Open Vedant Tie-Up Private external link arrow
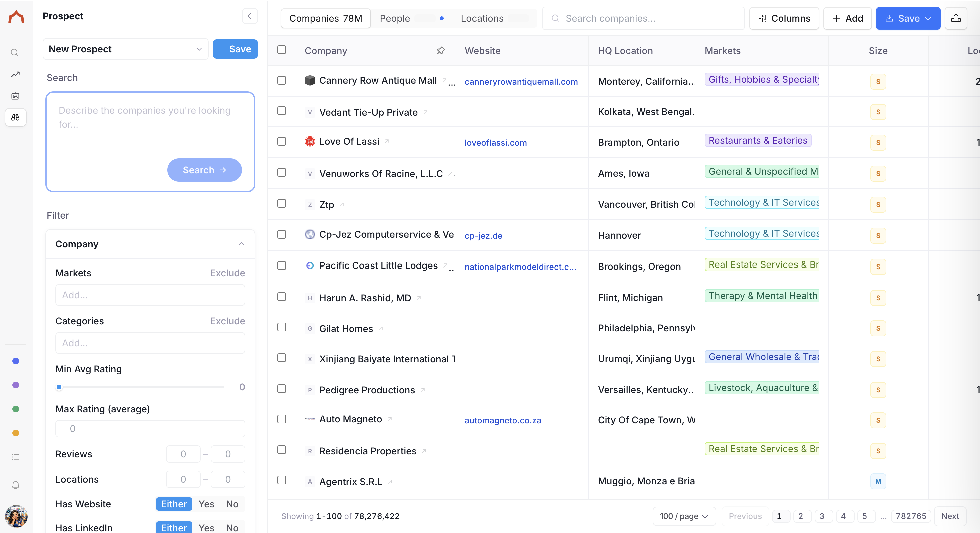The width and height of the screenshot is (980, 533). click(425, 112)
